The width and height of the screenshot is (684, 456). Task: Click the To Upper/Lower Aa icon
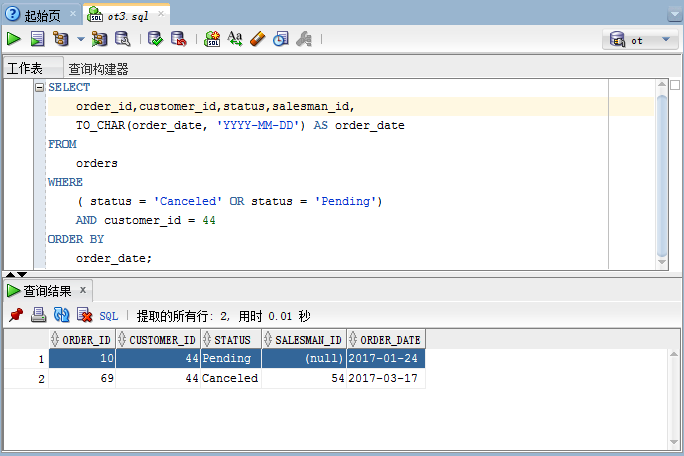coord(235,39)
